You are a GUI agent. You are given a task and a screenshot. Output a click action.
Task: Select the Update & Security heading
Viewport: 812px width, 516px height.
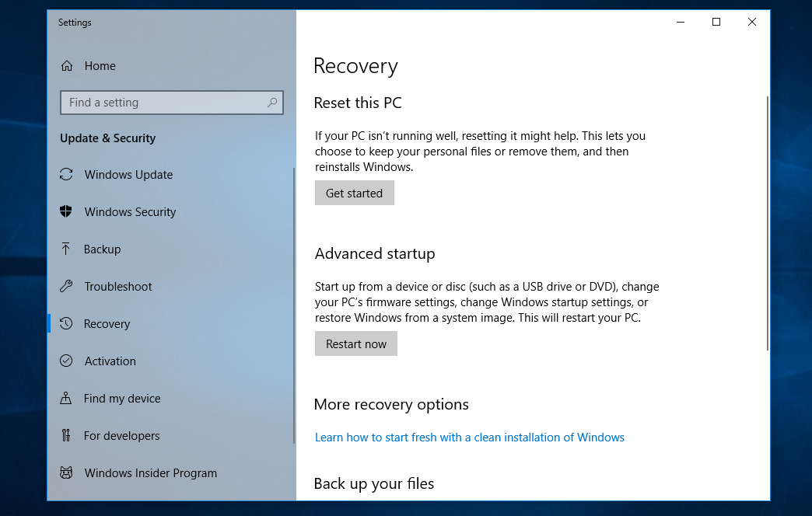click(x=109, y=138)
